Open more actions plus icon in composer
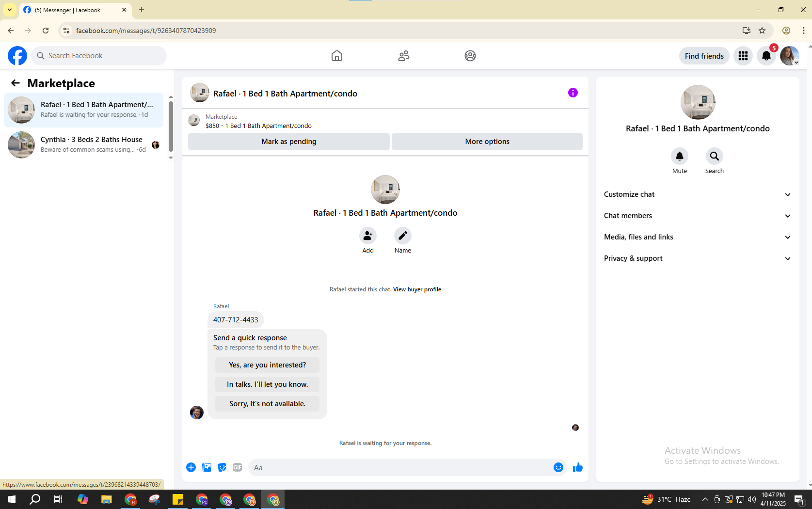Screen dimensions: 812x509 click(191, 467)
